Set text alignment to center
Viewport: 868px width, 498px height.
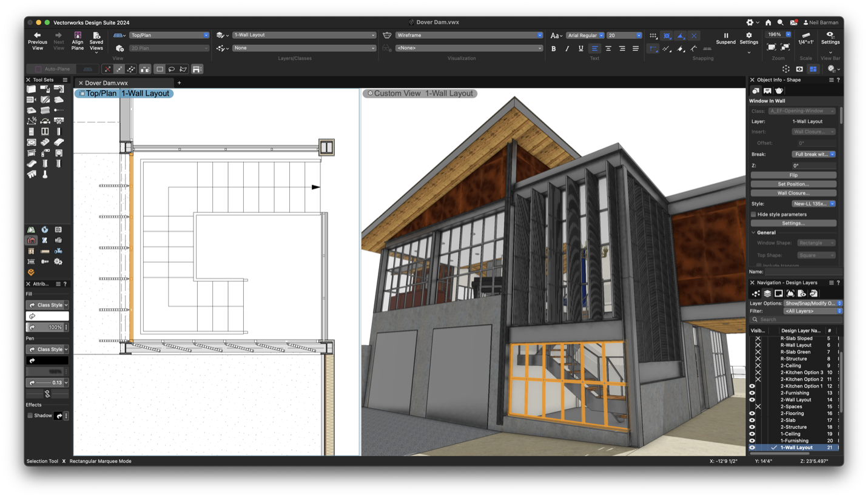coord(608,49)
